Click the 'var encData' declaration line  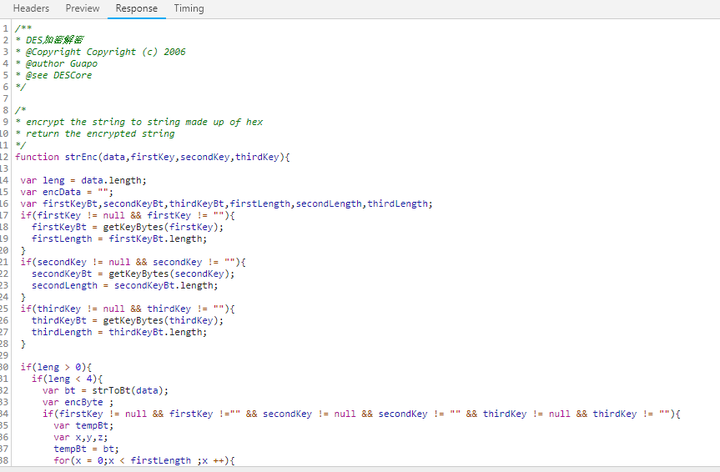67,192
